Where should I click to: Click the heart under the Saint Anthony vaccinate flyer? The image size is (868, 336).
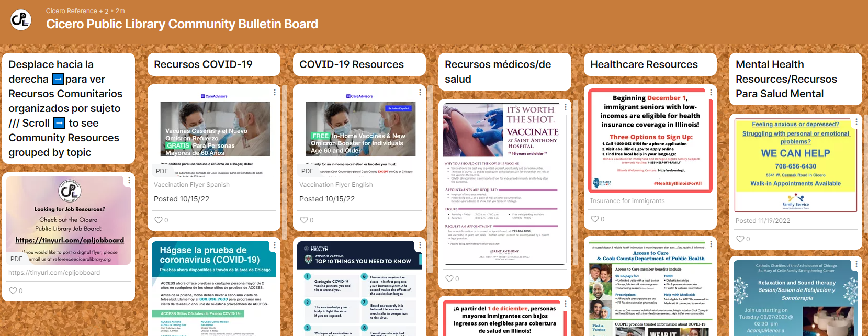click(x=449, y=279)
